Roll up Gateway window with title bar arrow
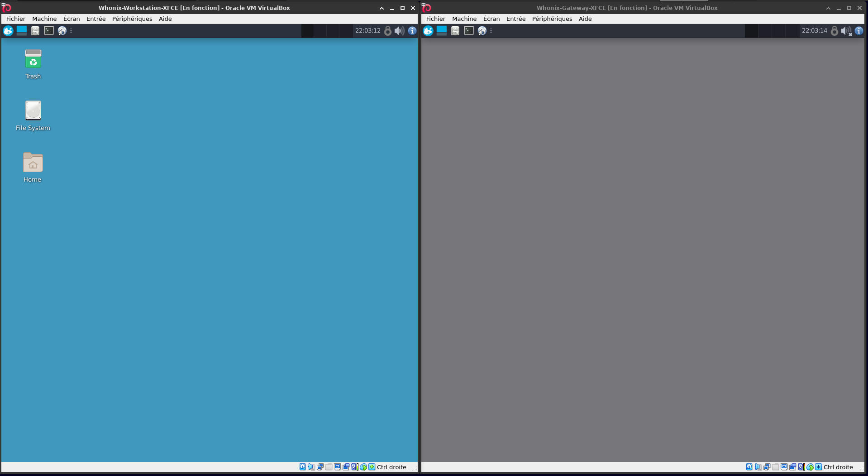 point(828,8)
